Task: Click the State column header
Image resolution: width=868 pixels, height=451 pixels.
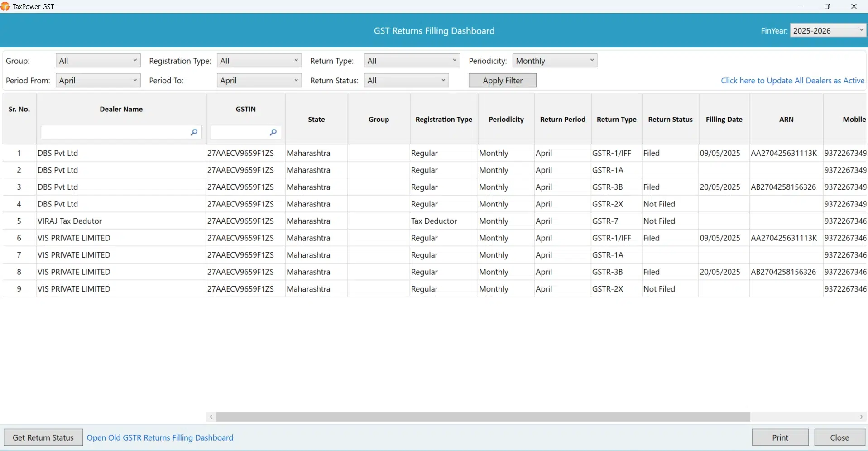Action: pos(317,120)
